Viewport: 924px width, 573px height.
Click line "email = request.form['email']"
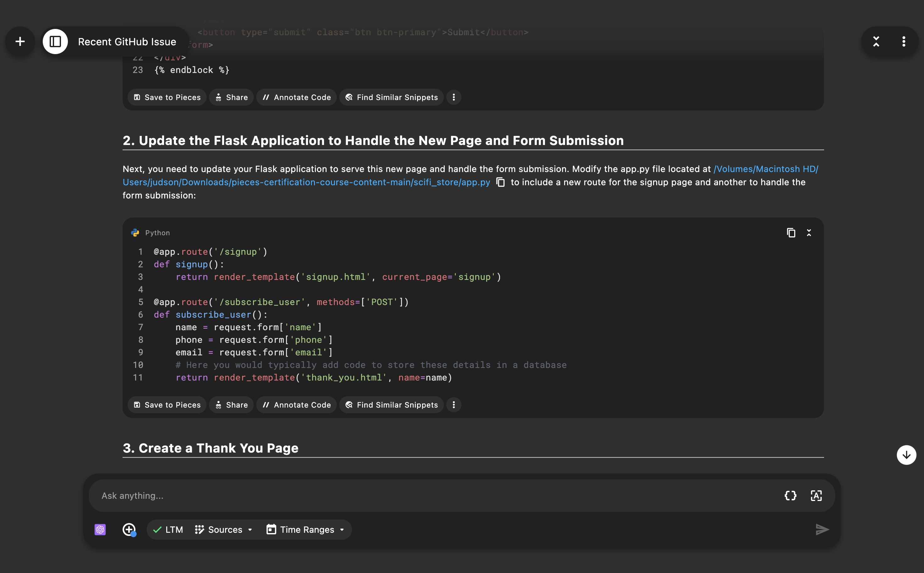coord(254,353)
